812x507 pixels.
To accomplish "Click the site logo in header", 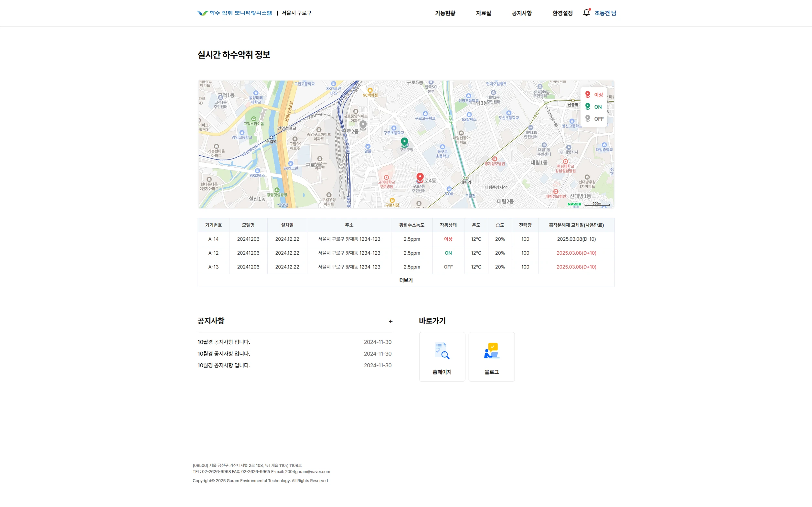I will 234,13.
